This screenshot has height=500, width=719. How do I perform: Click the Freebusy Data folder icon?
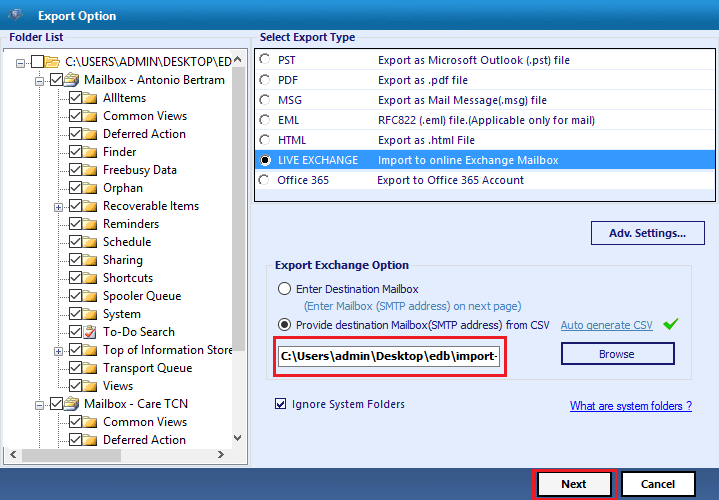pos(90,170)
